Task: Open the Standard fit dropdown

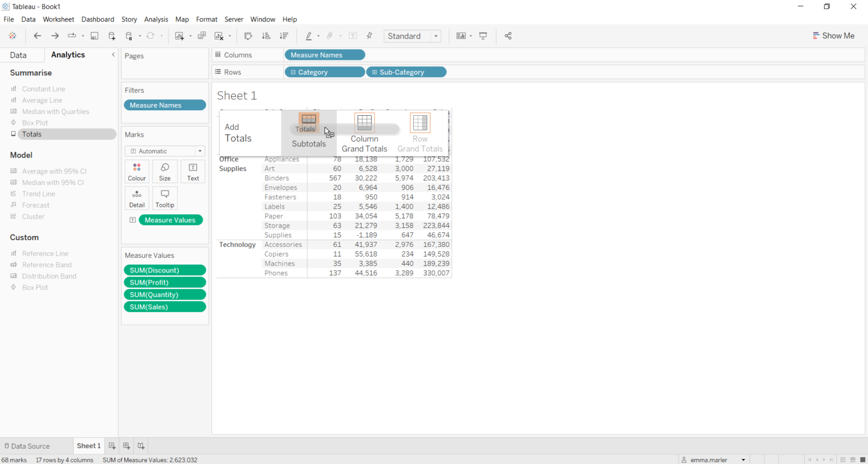Action: click(435, 36)
